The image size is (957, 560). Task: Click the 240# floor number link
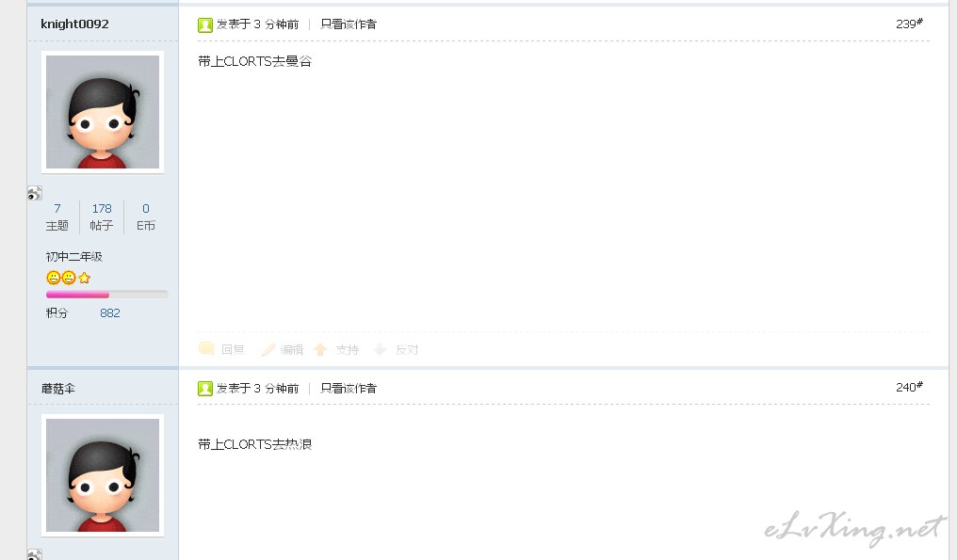pyautogui.click(x=909, y=388)
